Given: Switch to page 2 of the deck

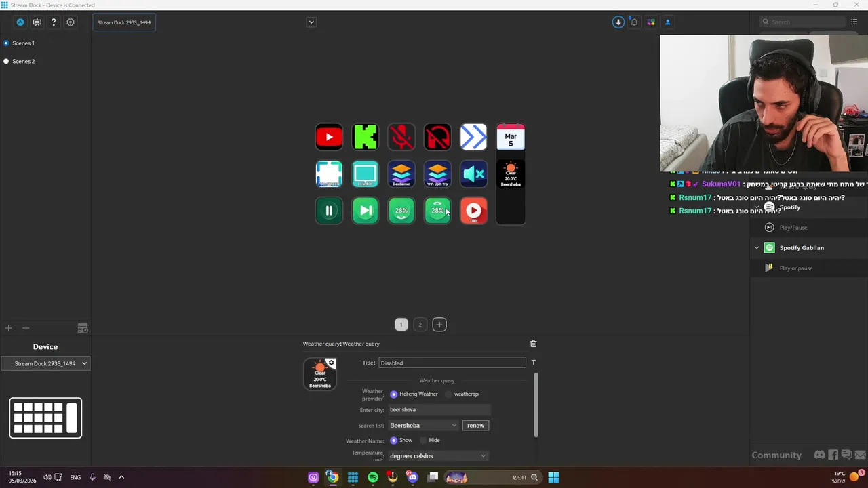Looking at the screenshot, I should 420,325.
